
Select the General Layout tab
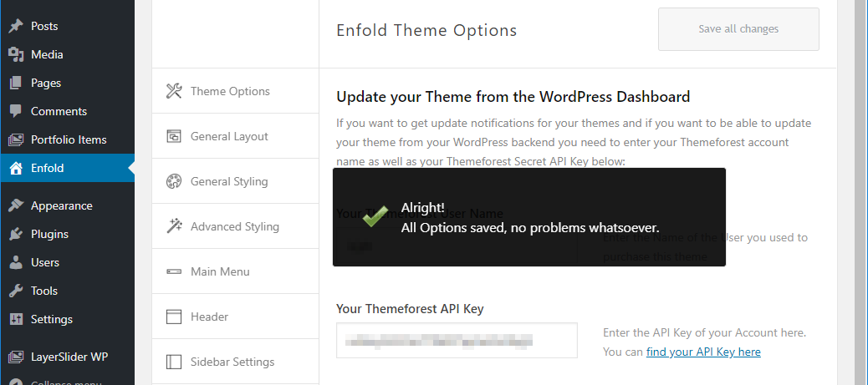pos(229,136)
